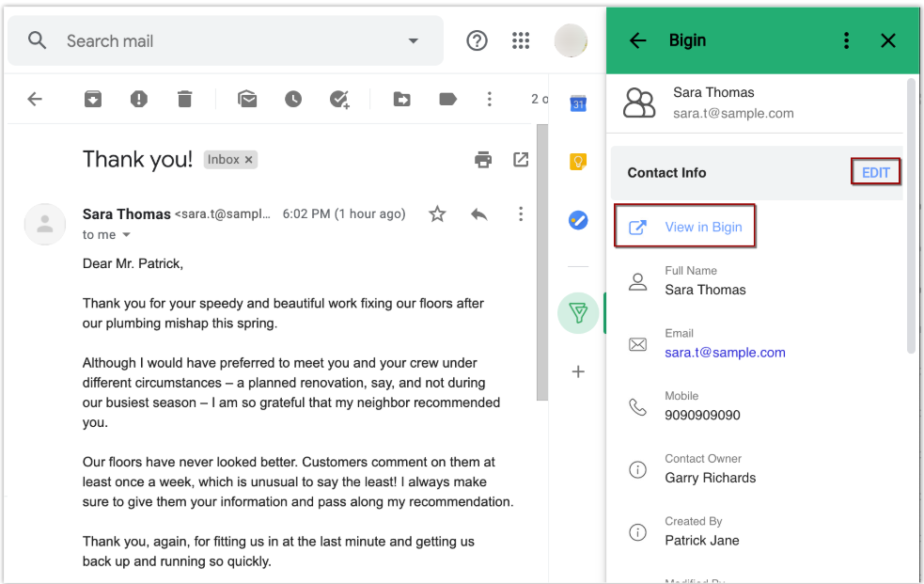Open sara.t@sample.com email link
The height and width of the screenshot is (584, 924).
pyautogui.click(x=725, y=353)
